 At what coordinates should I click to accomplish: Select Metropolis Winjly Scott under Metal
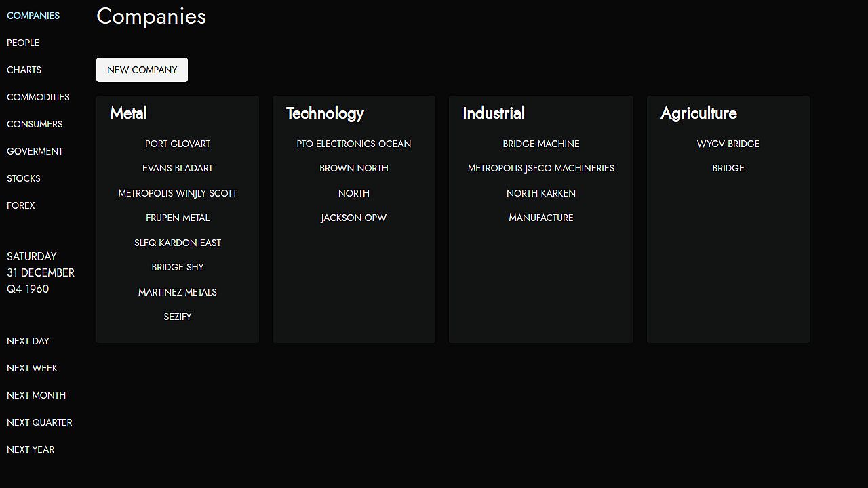pyautogui.click(x=178, y=193)
